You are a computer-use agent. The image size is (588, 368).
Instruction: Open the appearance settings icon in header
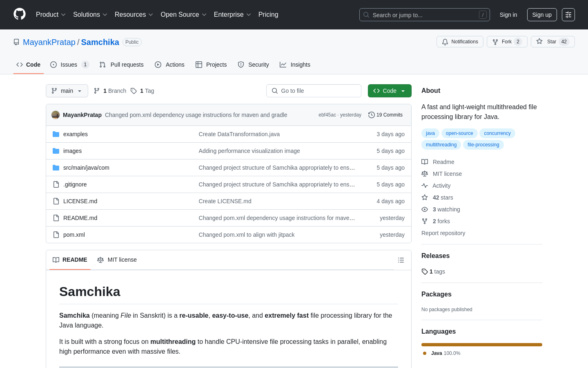568,15
